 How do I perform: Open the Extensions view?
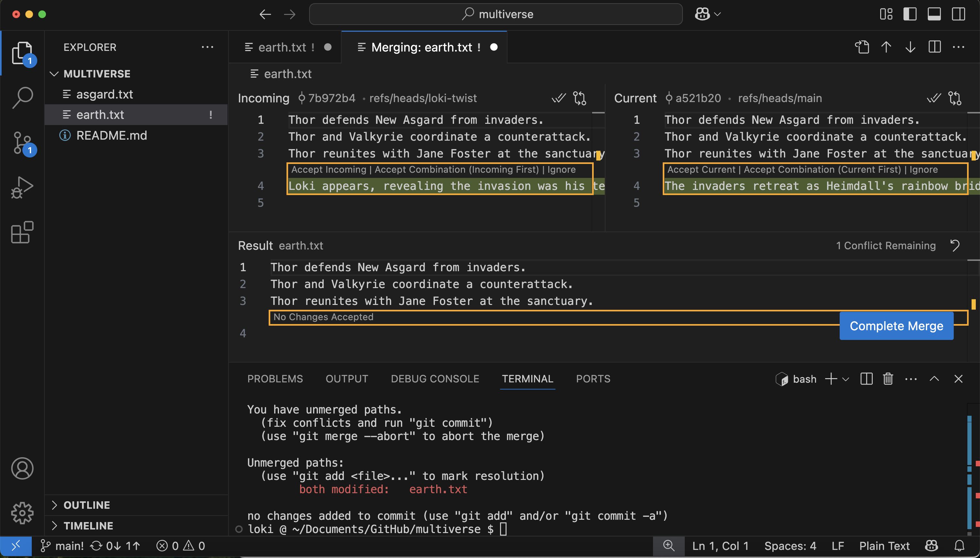click(x=22, y=232)
